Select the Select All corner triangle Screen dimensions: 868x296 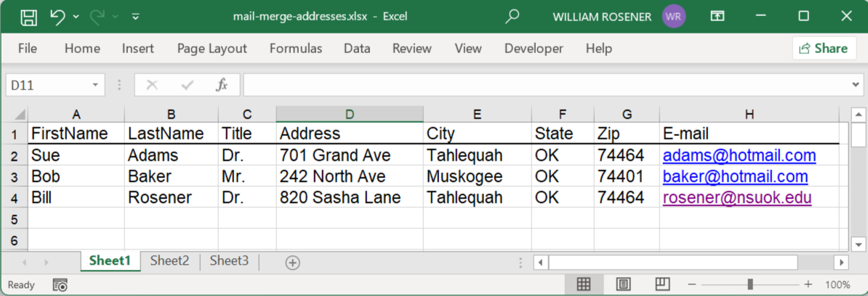coord(20,115)
